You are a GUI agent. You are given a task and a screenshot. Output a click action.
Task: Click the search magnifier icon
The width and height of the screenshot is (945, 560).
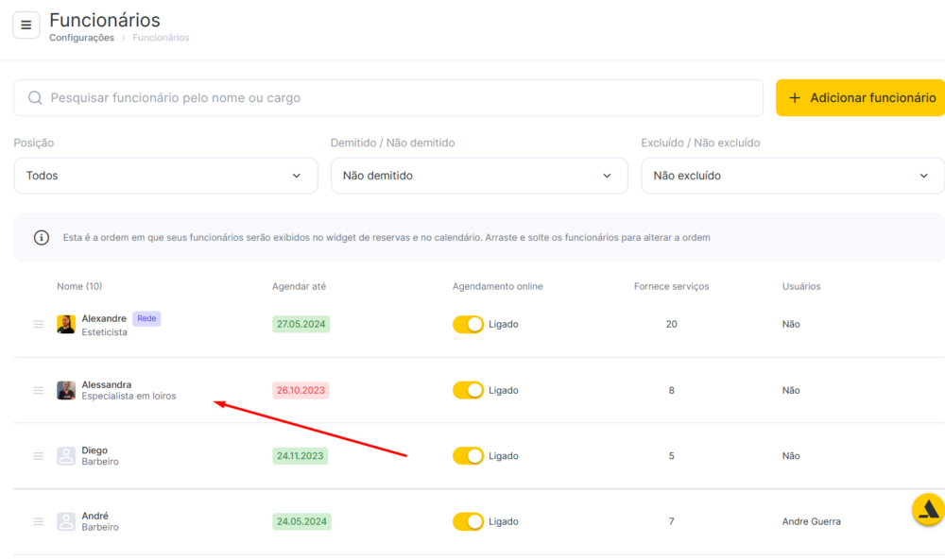pos(35,97)
